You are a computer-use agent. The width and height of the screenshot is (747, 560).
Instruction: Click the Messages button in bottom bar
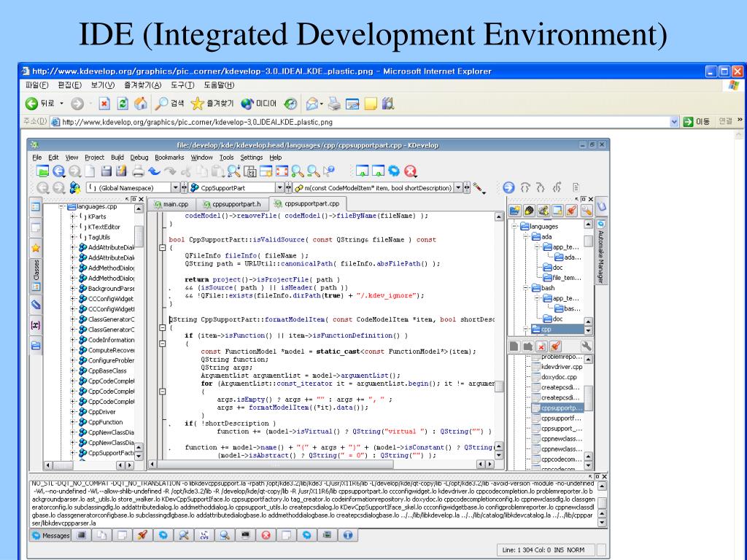coord(51,535)
